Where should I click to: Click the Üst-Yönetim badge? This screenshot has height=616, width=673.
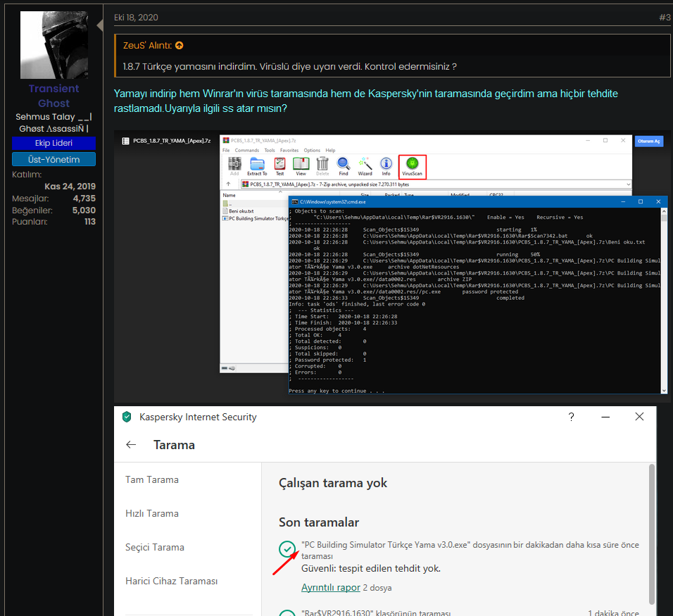(x=54, y=159)
